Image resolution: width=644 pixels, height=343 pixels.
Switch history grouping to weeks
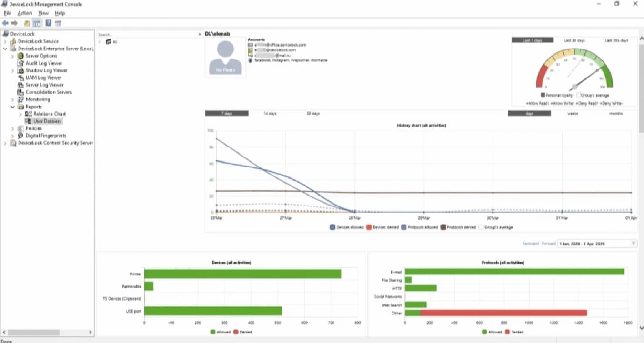tap(573, 114)
